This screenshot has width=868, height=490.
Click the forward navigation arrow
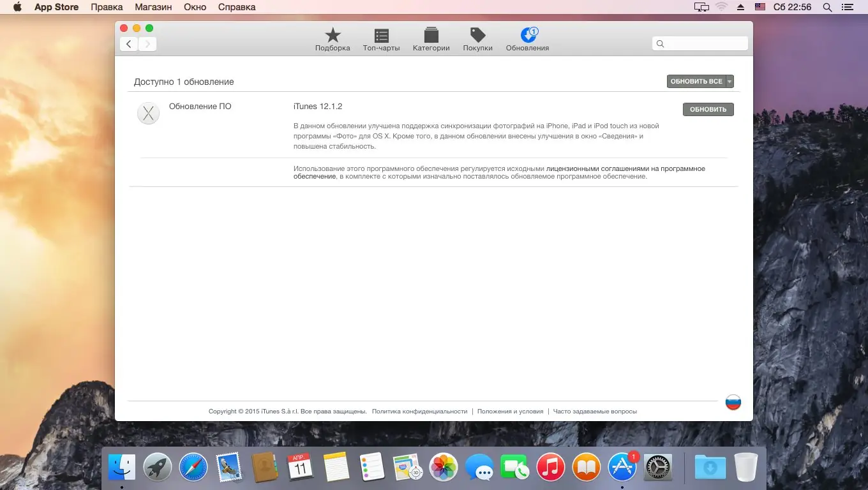pos(147,43)
